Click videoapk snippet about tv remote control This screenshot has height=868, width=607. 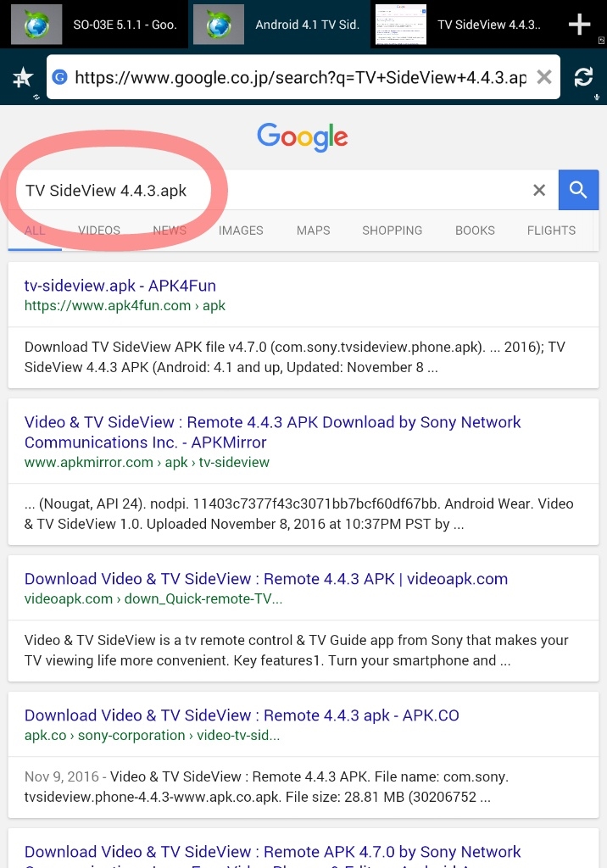pos(297,650)
